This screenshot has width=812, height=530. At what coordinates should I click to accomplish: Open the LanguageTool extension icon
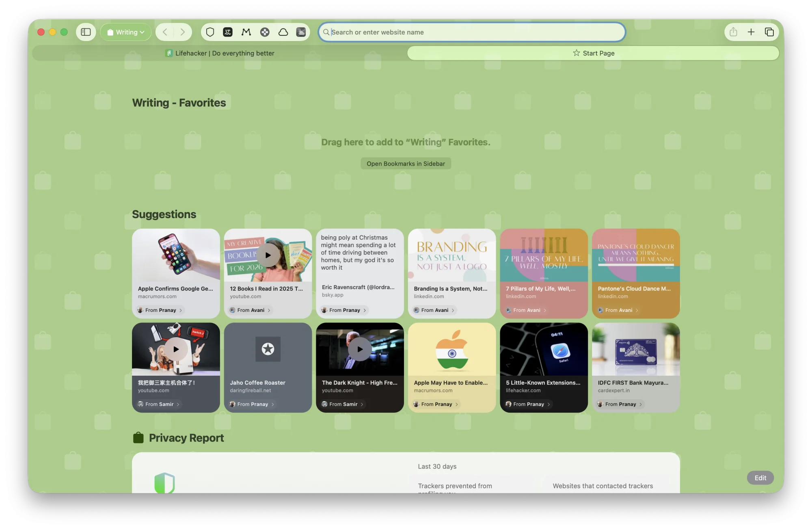(x=228, y=32)
